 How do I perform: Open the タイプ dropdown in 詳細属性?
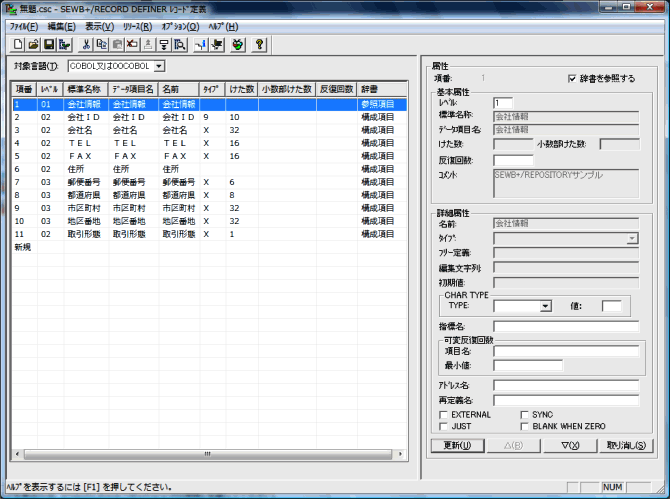(x=632, y=239)
